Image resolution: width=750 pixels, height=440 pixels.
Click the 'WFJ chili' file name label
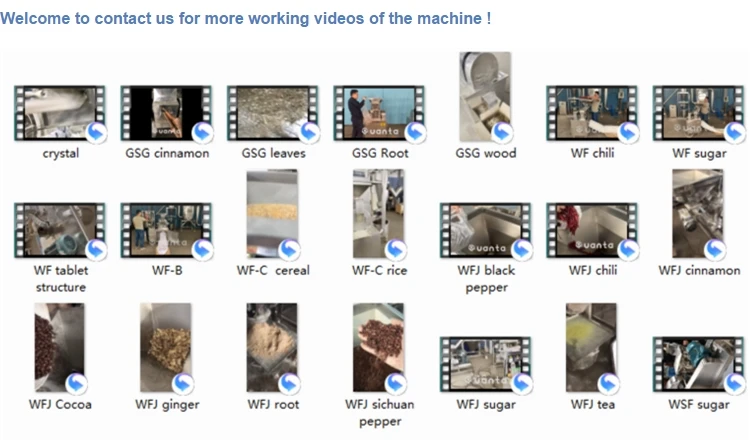[x=593, y=270]
